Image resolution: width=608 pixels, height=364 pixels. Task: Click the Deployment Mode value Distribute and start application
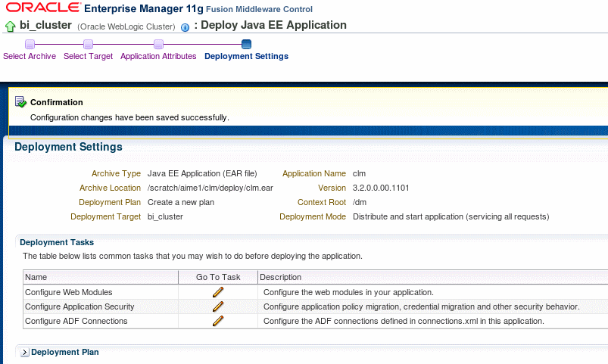tap(451, 216)
